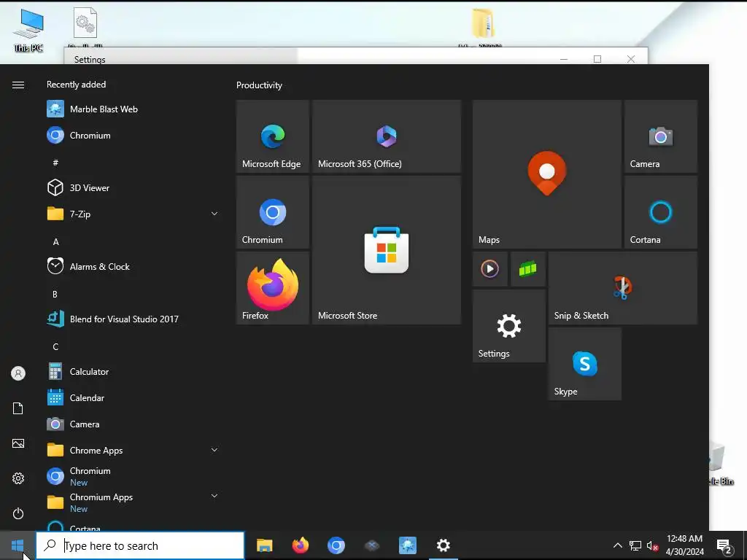Open Settings gear in Start sidebar

point(18,478)
